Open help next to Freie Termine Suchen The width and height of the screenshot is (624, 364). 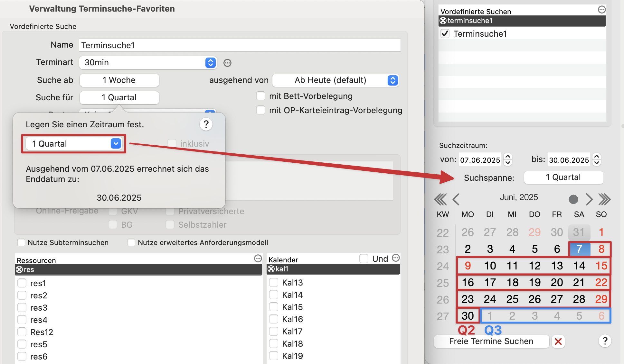pyautogui.click(x=605, y=341)
